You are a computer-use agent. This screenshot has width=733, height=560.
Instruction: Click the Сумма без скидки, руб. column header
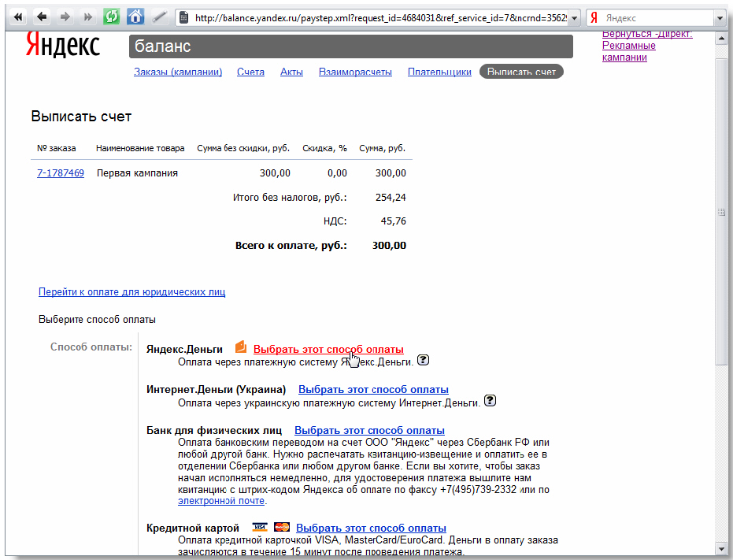point(243,148)
